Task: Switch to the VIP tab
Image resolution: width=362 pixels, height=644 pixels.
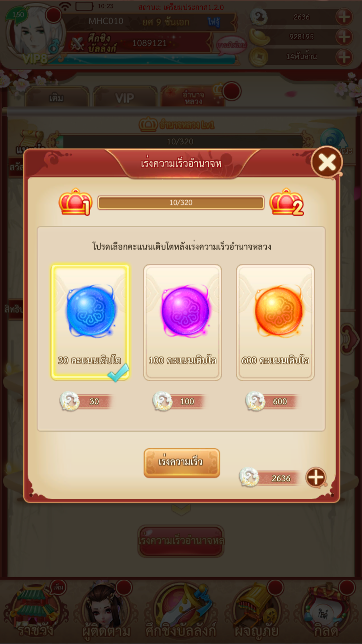Action: (125, 98)
